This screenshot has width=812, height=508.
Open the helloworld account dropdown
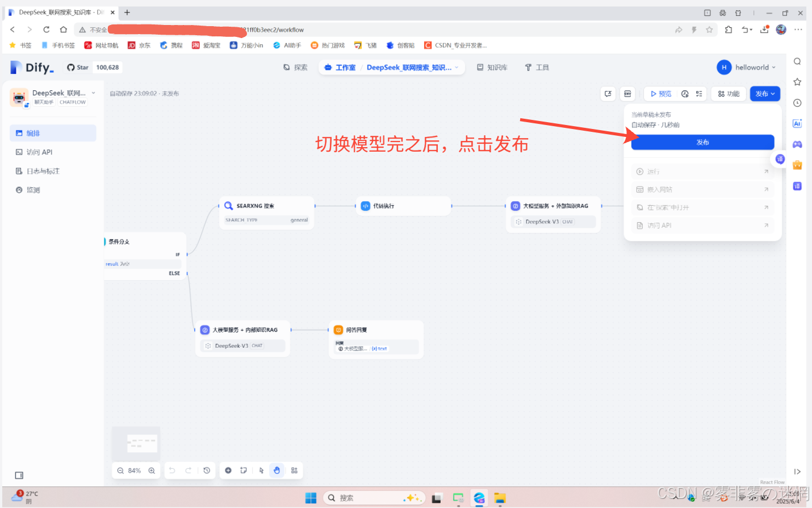click(x=746, y=67)
